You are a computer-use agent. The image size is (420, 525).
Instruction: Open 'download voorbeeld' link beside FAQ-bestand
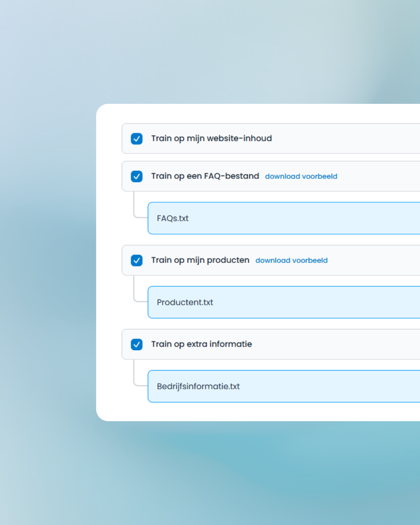pos(301,177)
